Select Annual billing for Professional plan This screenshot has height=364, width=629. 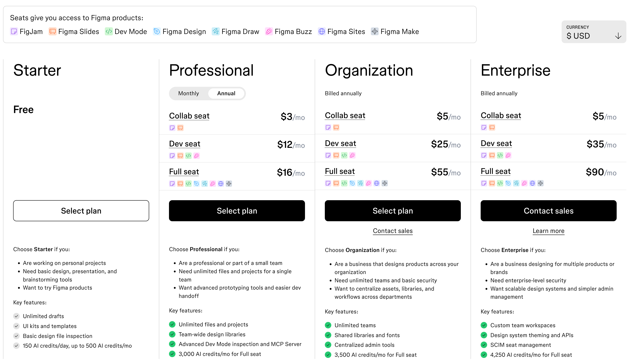(226, 93)
